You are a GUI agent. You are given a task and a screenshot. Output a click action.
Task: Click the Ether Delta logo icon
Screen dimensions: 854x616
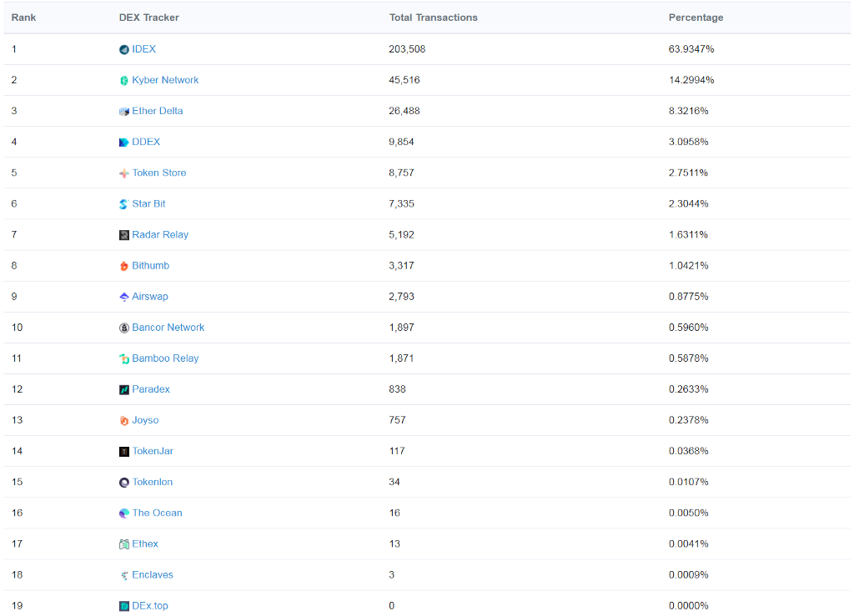(x=124, y=112)
